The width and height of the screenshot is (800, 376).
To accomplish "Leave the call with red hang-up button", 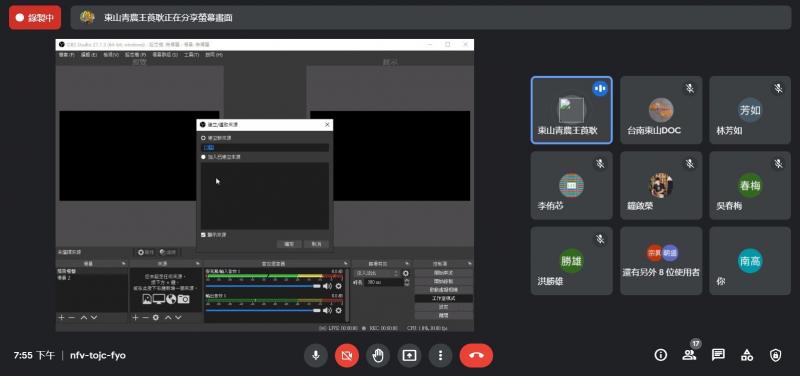I will pos(476,355).
